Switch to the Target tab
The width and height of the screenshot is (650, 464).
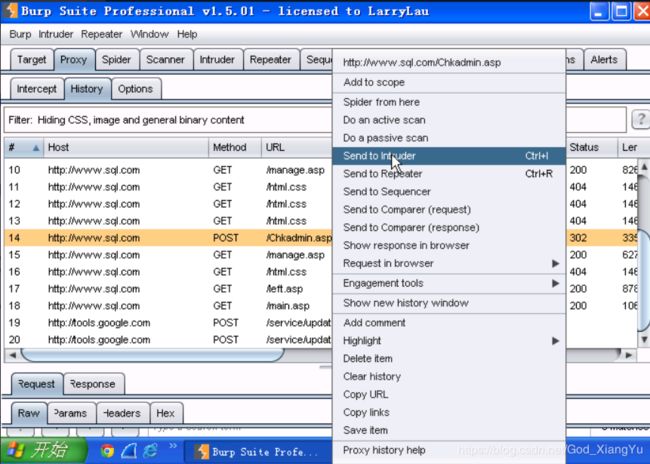32,60
